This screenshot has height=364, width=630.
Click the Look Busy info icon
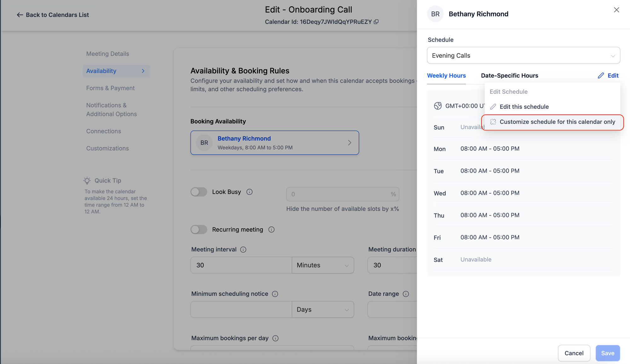tap(249, 192)
